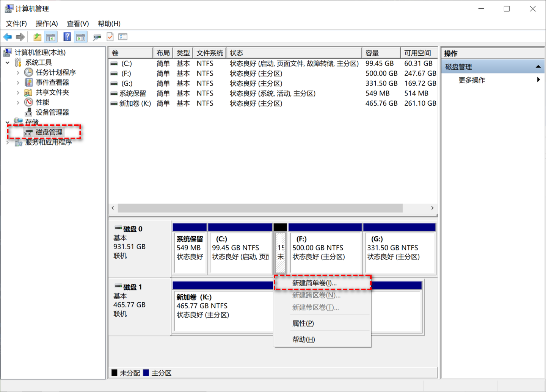Collapse the 磁盘管理 actions section arrow

point(538,67)
